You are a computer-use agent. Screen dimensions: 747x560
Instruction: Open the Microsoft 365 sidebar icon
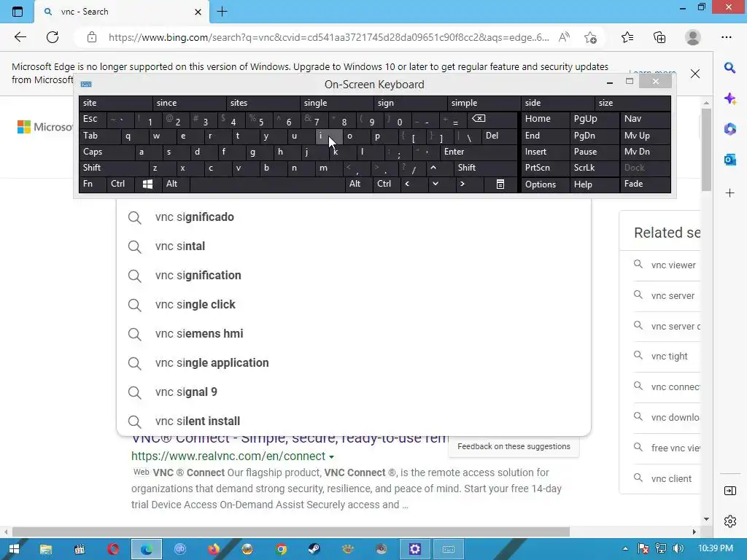[x=729, y=128]
